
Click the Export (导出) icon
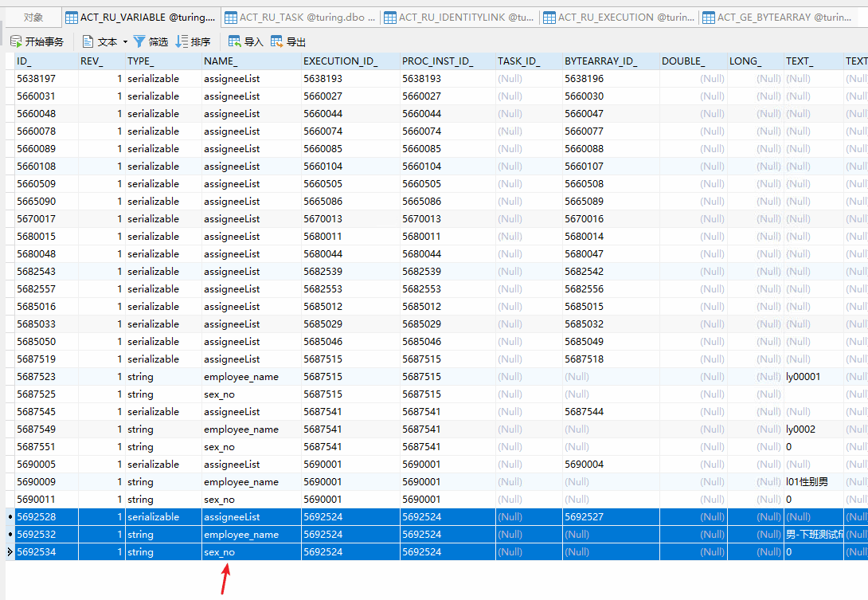click(x=277, y=41)
